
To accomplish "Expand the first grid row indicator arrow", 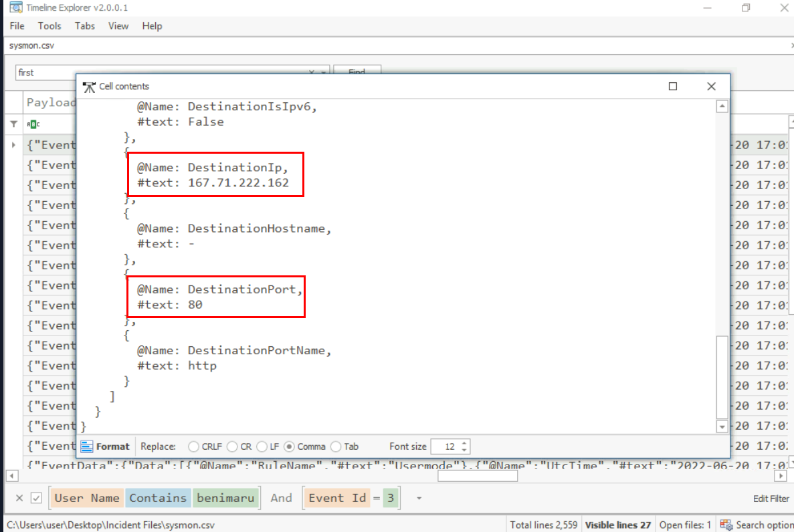I will [13, 145].
